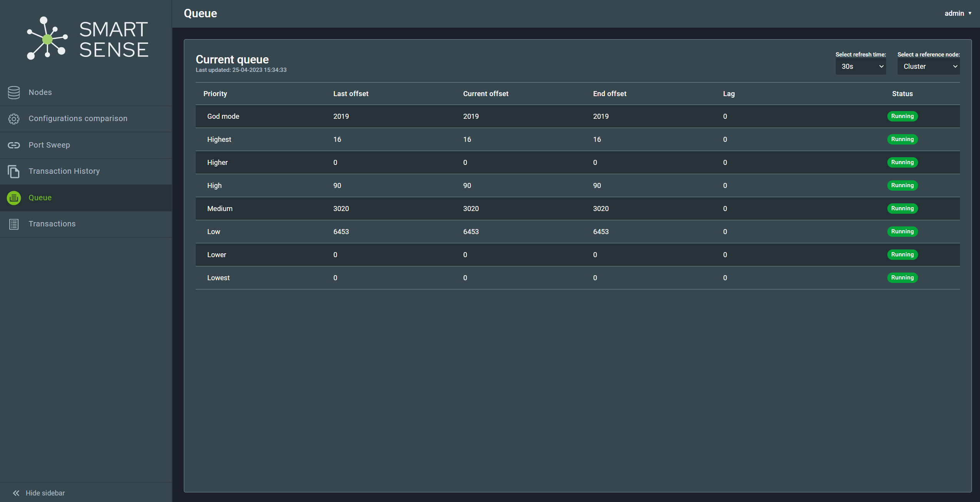Click the End offset column header

(x=610, y=94)
